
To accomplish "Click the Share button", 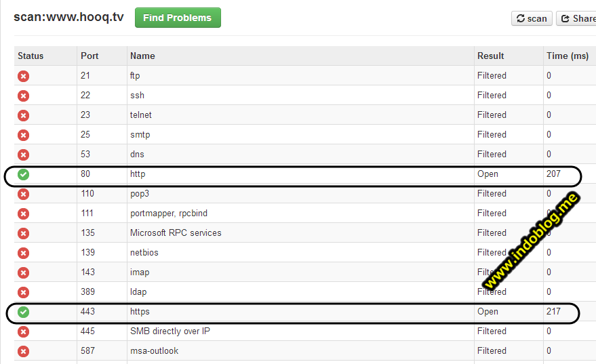I will [x=576, y=18].
